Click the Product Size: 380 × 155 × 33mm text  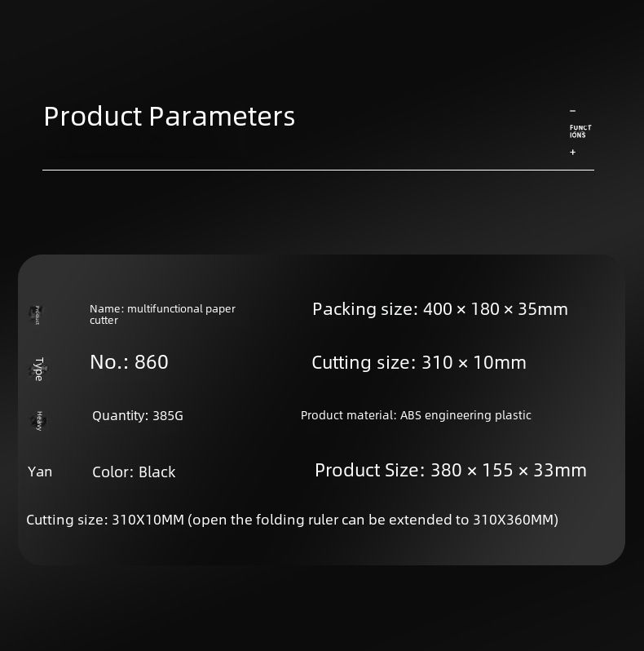[450, 470]
